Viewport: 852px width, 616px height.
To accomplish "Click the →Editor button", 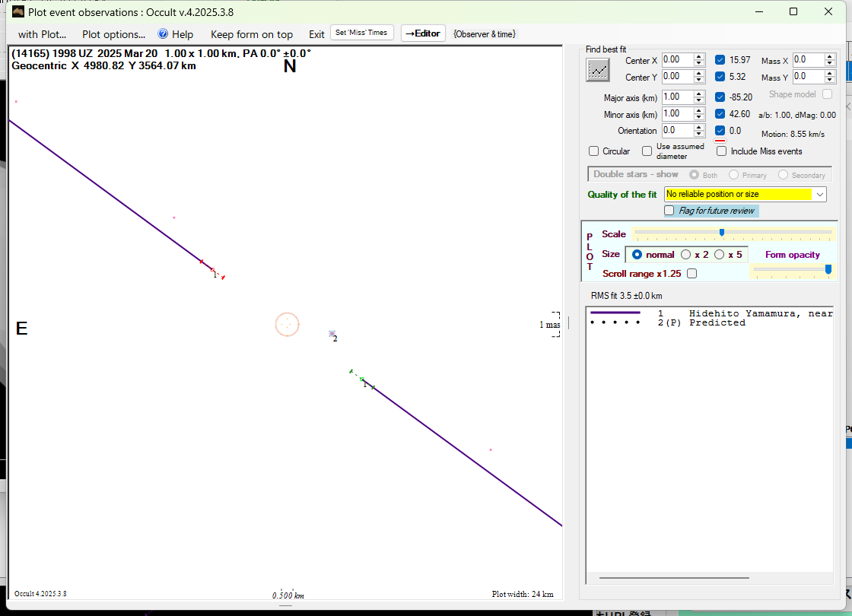I will 423,33.
